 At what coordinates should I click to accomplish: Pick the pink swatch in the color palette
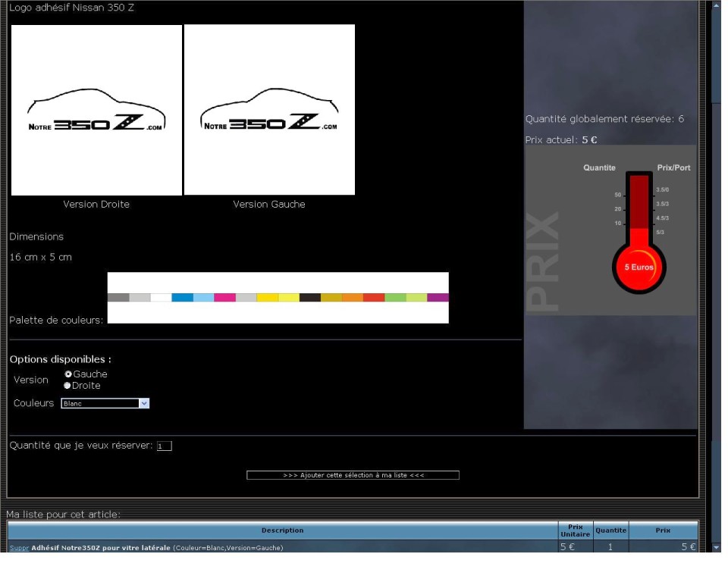pyautogui.click(x=224, y=298)
